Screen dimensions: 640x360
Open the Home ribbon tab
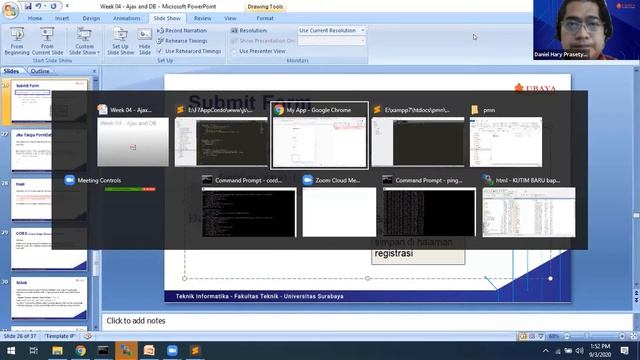pyautogui.click(x=35, y=18)
